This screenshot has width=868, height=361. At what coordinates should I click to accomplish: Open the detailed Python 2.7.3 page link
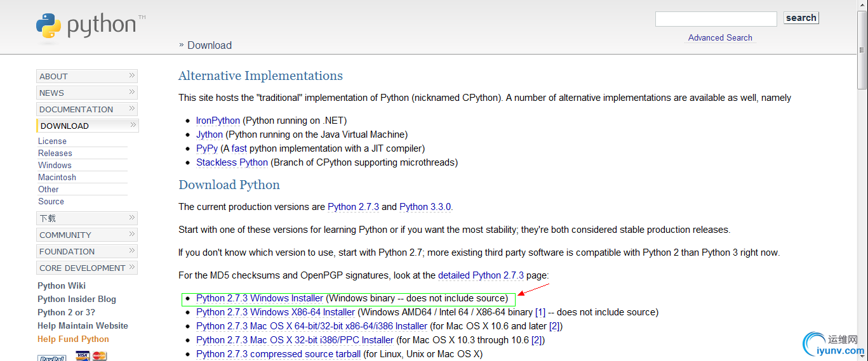click(x=481, y=275)
